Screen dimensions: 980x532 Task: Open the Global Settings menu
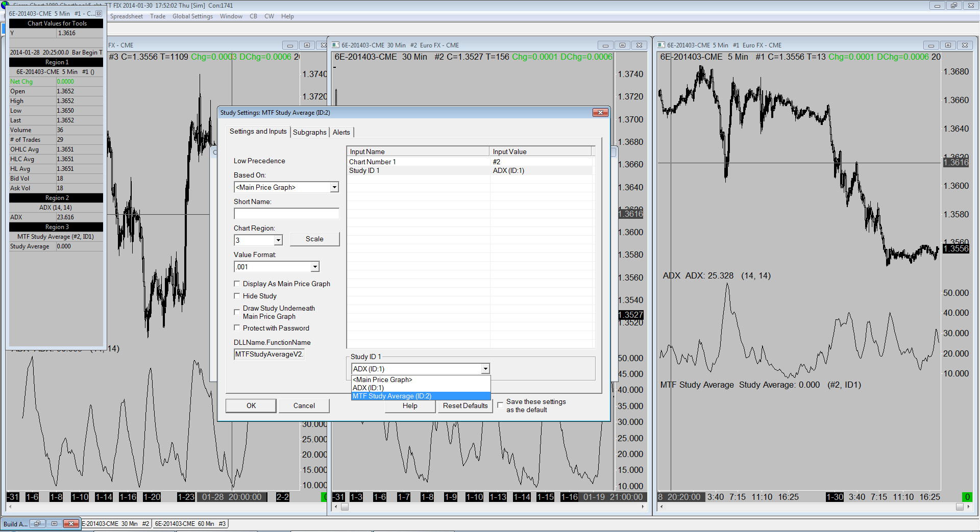(x=192, y=16)
